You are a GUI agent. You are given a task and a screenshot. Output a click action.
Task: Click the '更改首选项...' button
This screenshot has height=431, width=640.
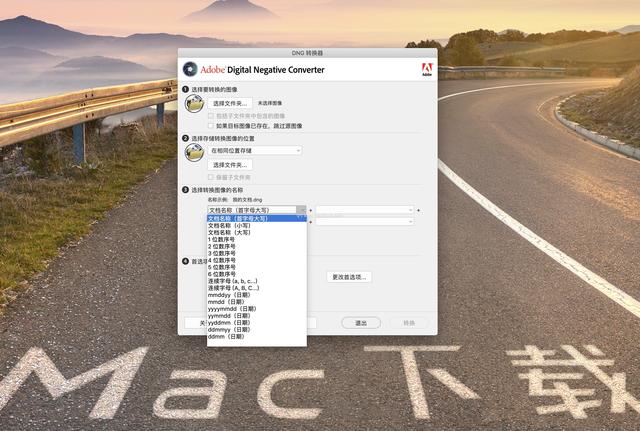[349, 277]
